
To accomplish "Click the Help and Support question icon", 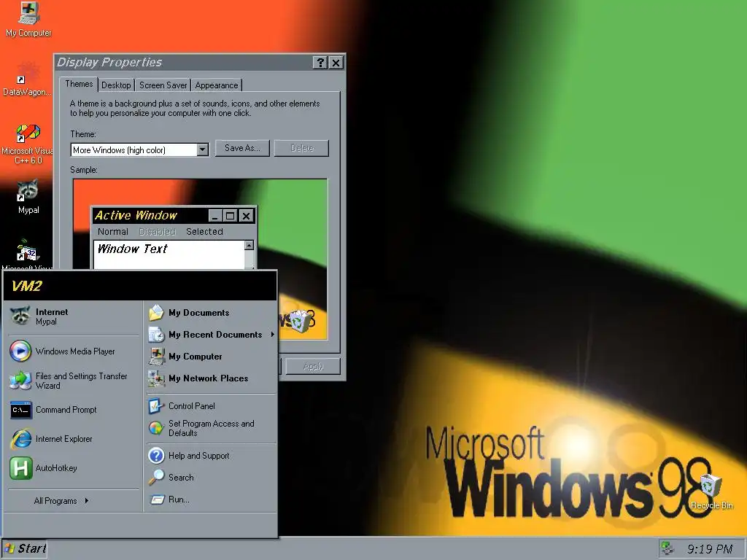I will (156, 455).
